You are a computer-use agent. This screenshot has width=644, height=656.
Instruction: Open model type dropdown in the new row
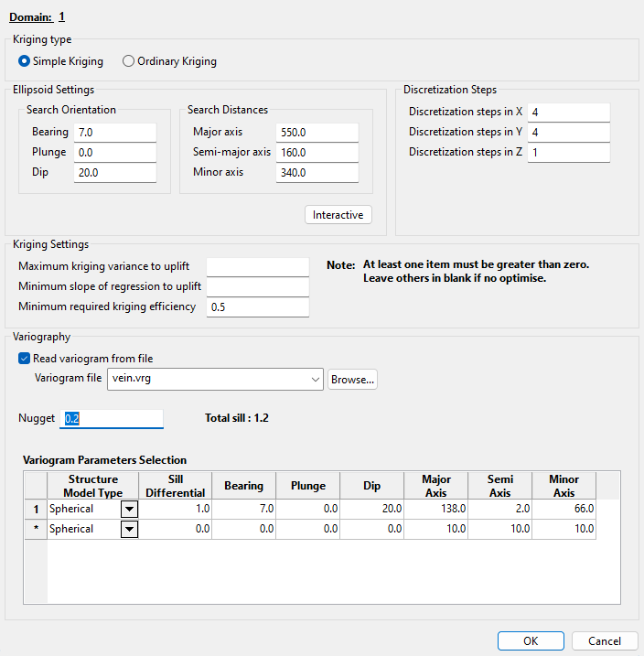point(129,529)
